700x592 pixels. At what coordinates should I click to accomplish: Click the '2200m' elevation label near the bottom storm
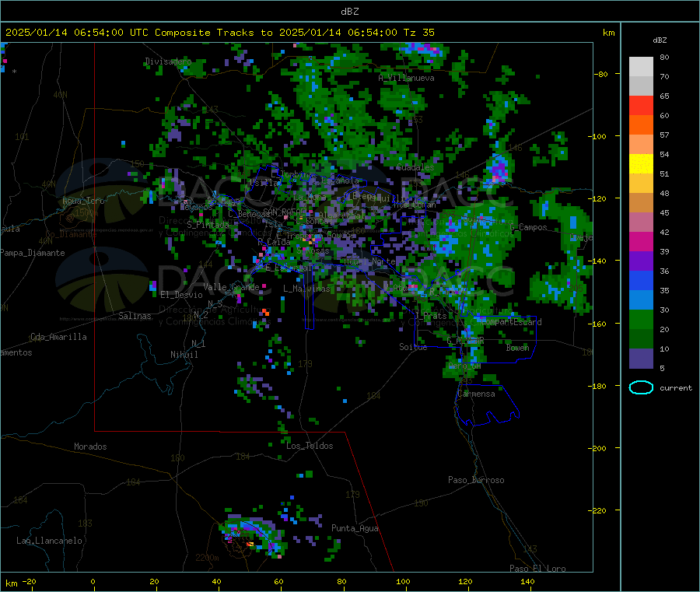click(x=207, y=558)
